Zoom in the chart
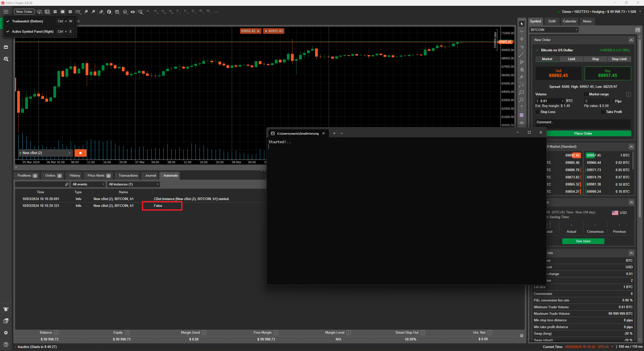Image resolution: width=644 pixels, height=351 pixels. pos(93,12)
